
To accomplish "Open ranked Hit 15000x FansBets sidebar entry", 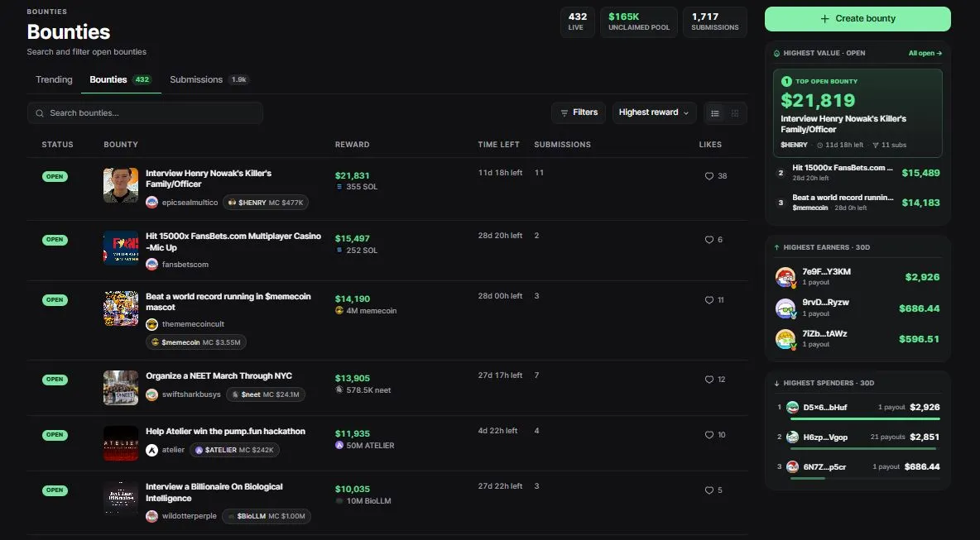I will [x=857, y=173].
